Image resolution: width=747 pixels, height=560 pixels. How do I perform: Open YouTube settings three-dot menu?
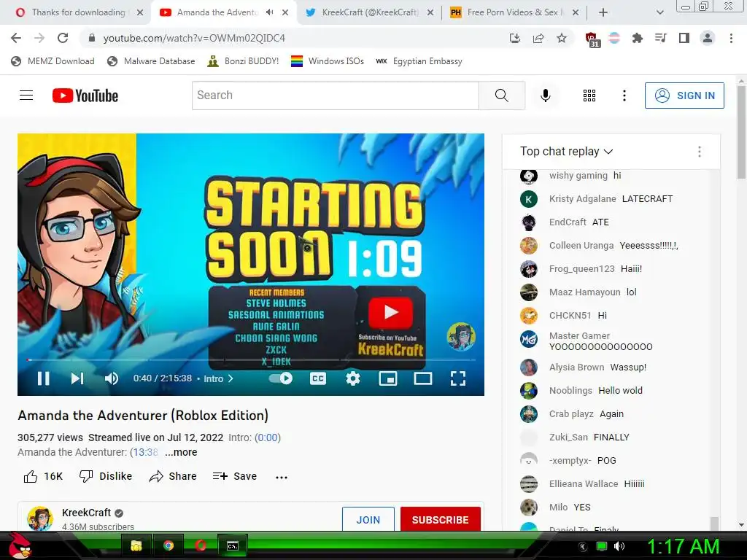(624, 96)
